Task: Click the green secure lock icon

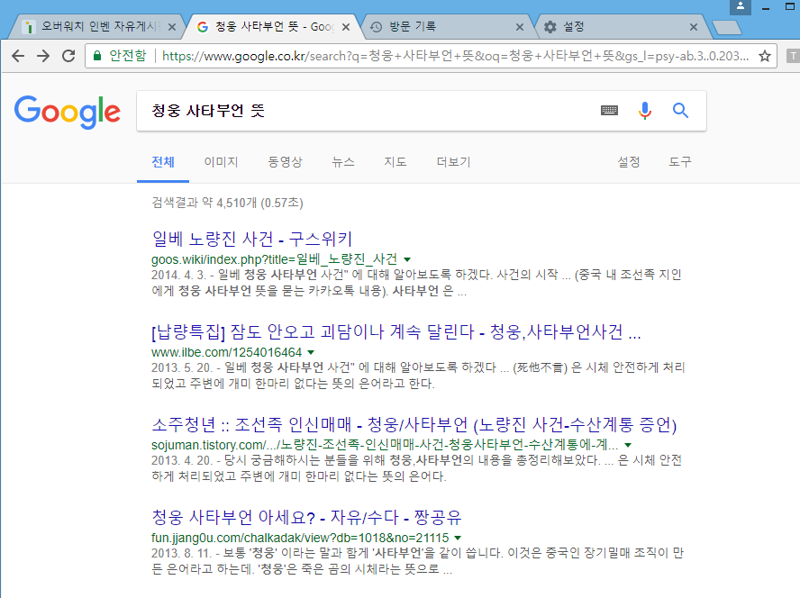Action: (97, 56)
